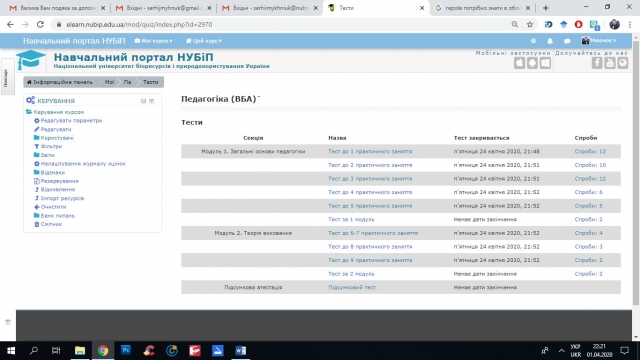Screen dimensions: 640x360
Task: Click the Facebook social icon
Action: pyautogui.click(x=597, y=63)
